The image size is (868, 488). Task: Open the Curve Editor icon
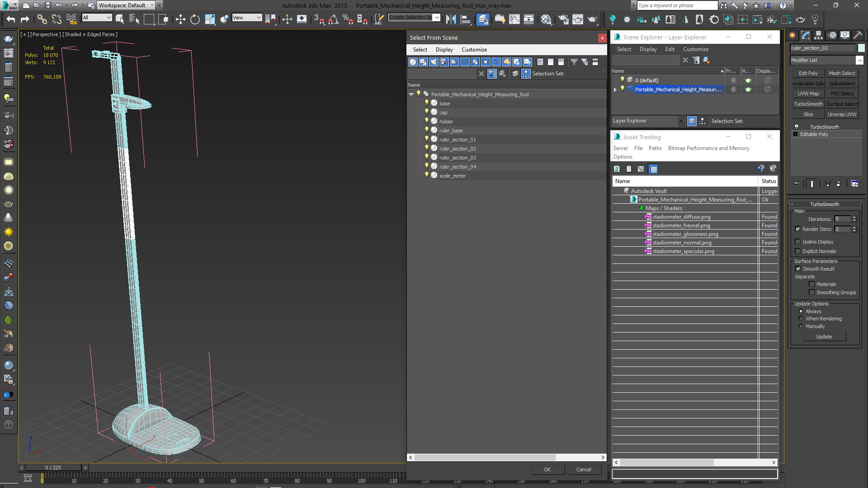point(514,19)
